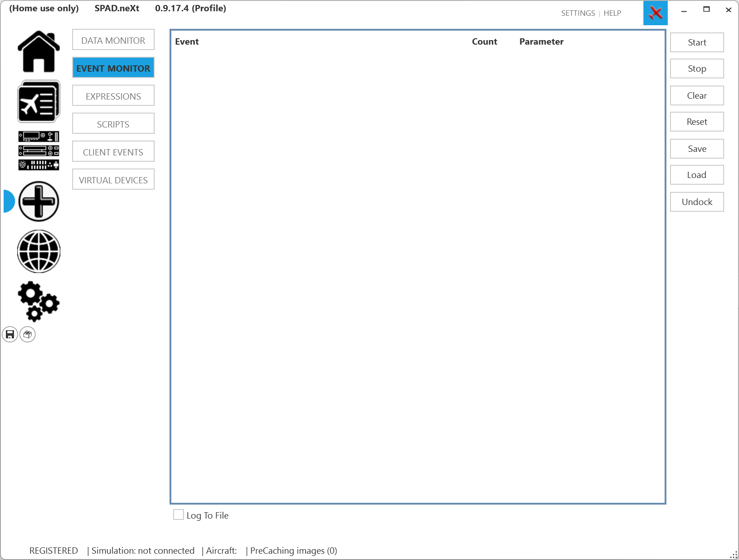Minimize the SPAD.neXt window

684,10
